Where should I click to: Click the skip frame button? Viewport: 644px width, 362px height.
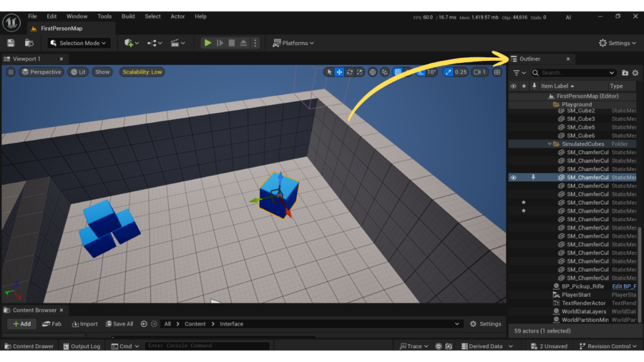(x=219, y=43)
